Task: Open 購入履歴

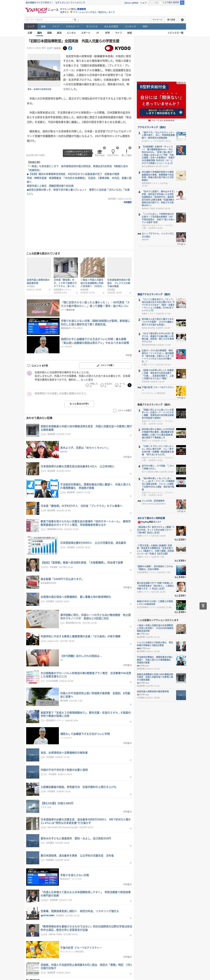Action: [x=171, y=20]
